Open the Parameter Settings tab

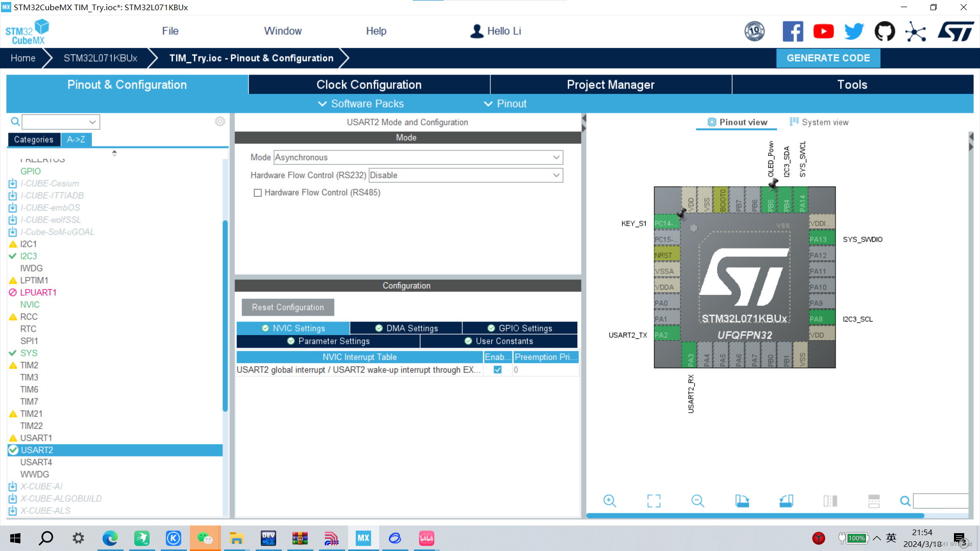tap(328, 341)
